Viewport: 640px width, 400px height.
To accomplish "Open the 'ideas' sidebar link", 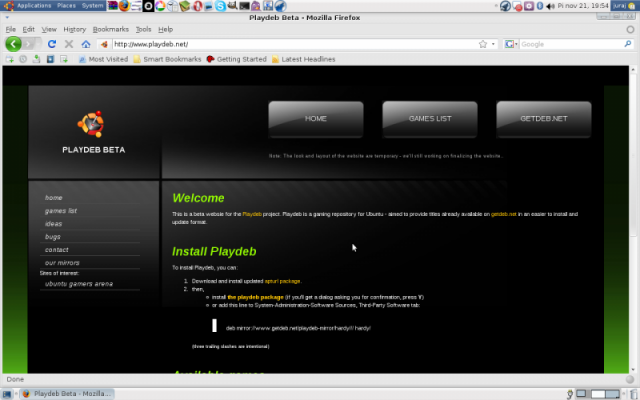I will [x=53, y=224].
